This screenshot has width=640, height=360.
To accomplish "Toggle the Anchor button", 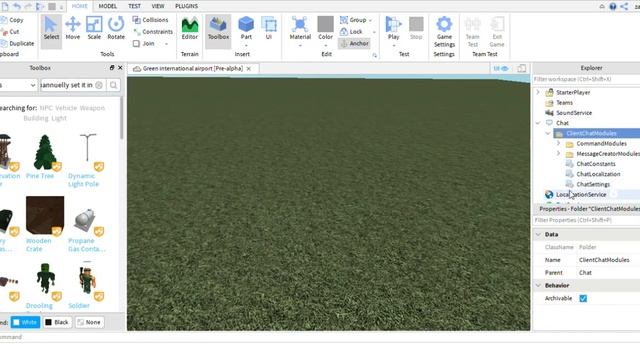I will [354, 43].
